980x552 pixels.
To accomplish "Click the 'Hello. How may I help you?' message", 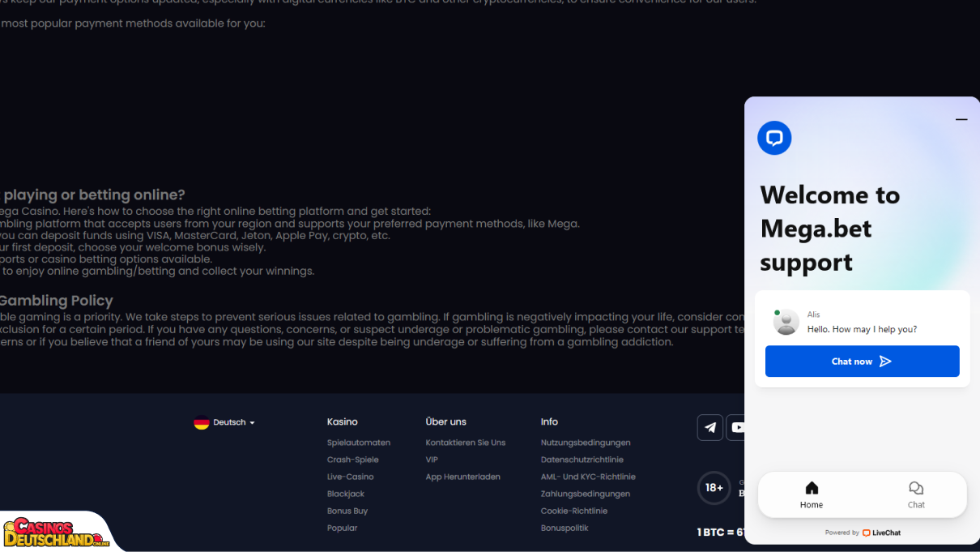I will pyautogui.click(x=862, y=329).
